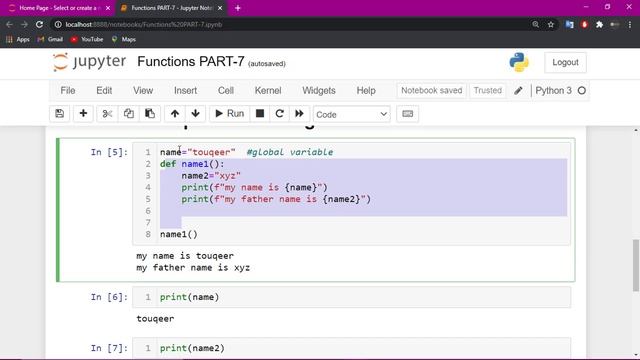The height and width of the screenshot is (360, 640).
Task: Move selected cell down arrow
Action: click(196, 113)
